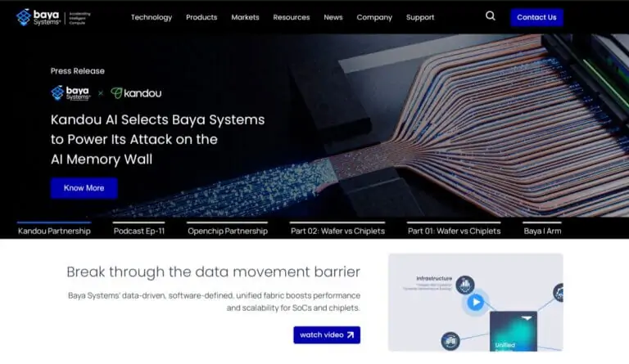Select the Openchip Partnership slide tab
This screenshot has width=629, height=364.
(x=228, y=231)
